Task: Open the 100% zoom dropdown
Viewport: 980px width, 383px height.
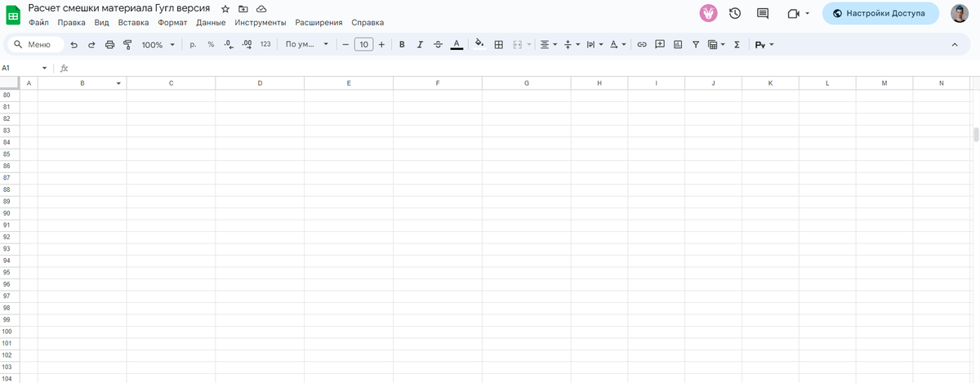Action: (158, 45)
